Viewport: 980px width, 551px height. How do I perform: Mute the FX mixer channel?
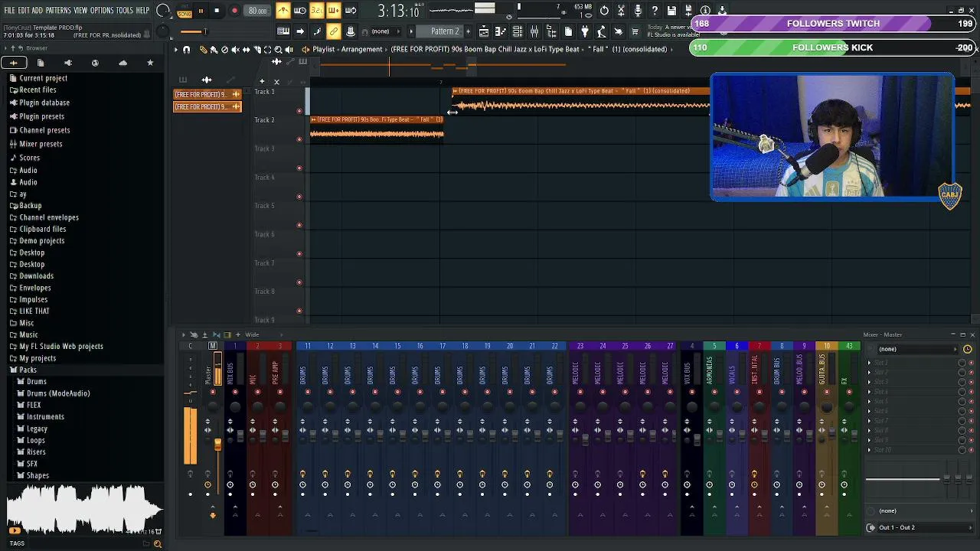(849, 392)
